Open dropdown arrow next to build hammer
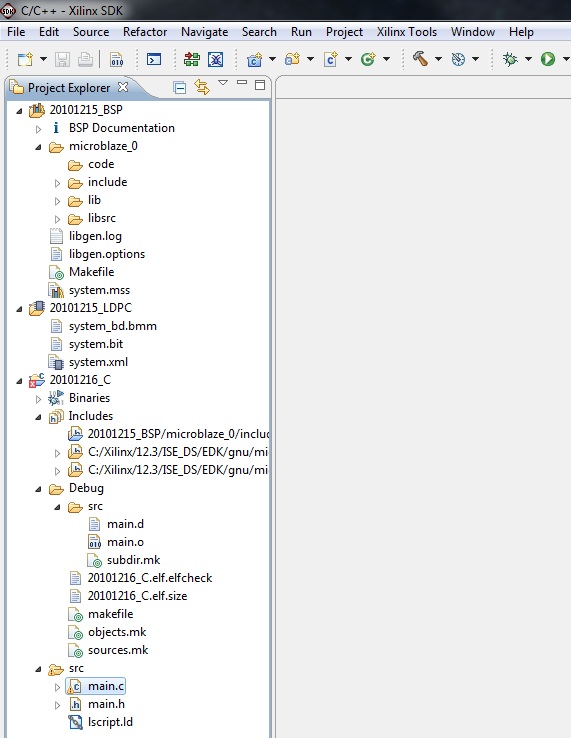 tap(438, 59)
